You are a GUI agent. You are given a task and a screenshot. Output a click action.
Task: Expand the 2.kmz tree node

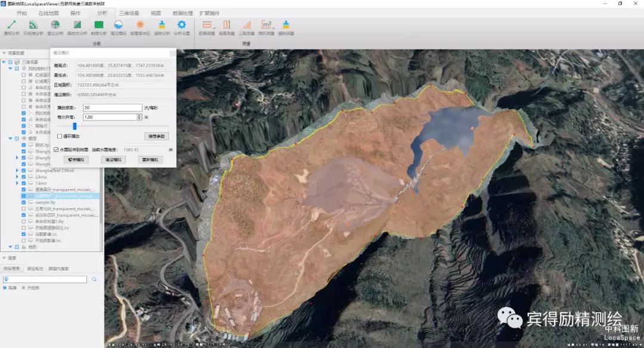tap(17, 177)
